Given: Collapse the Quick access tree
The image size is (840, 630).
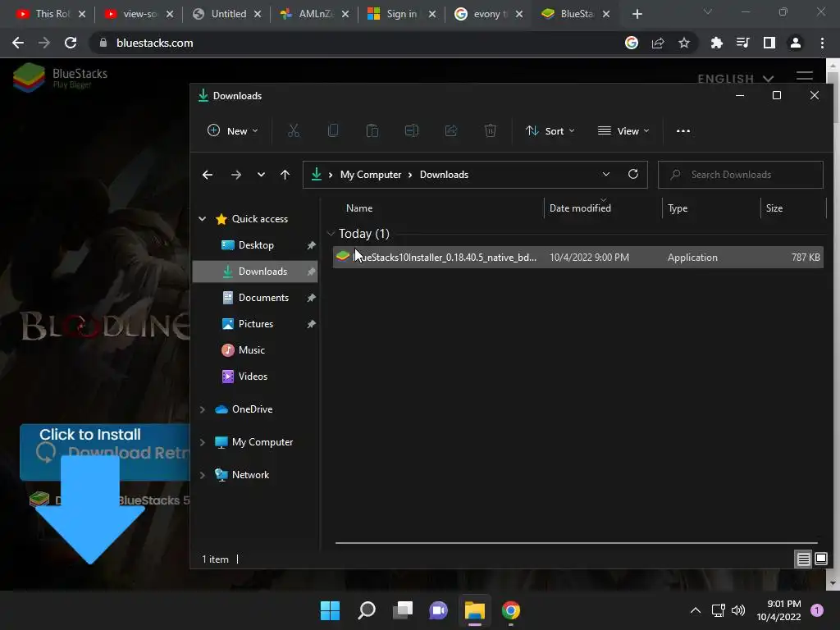Looking at the screenshot, I should tap(203, 218).
